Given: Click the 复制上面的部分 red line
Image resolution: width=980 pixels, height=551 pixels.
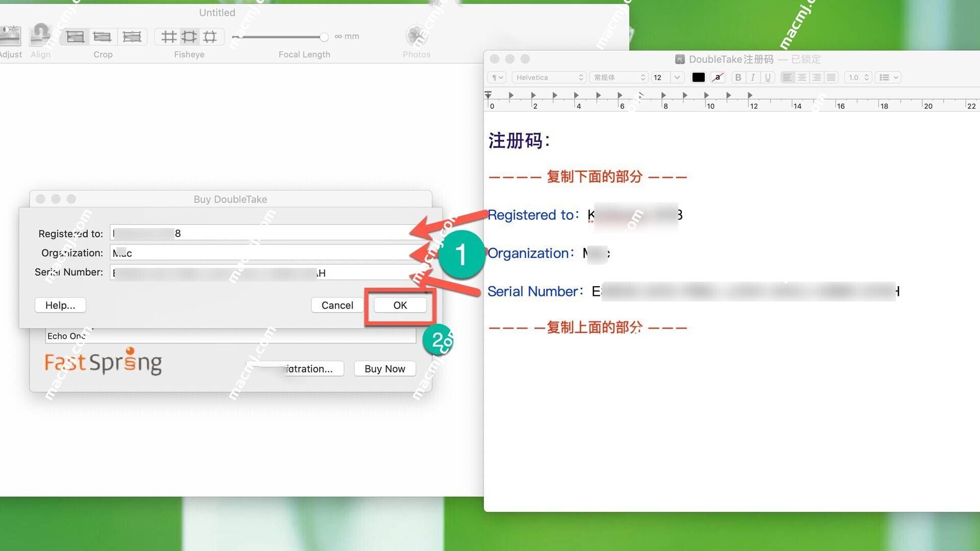Looking at the screenshot, I should click(x=587, y=327).
